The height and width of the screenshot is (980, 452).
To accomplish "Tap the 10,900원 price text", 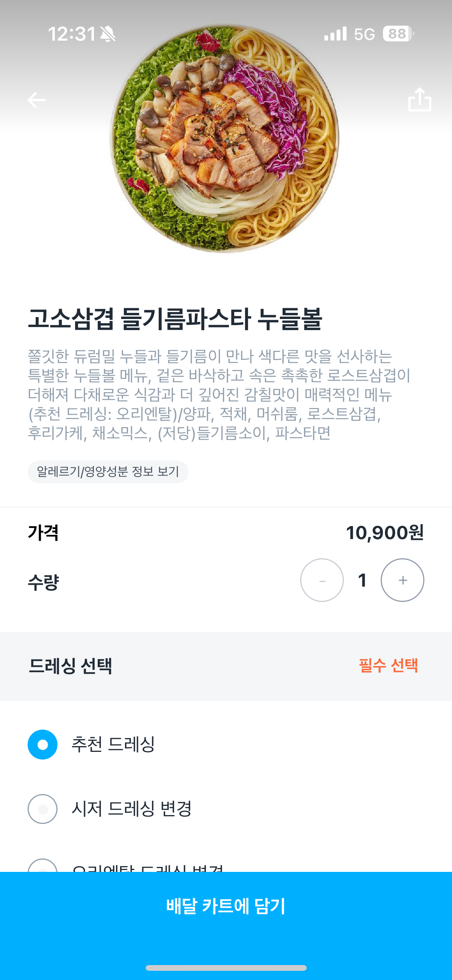I will click(385, 533).
